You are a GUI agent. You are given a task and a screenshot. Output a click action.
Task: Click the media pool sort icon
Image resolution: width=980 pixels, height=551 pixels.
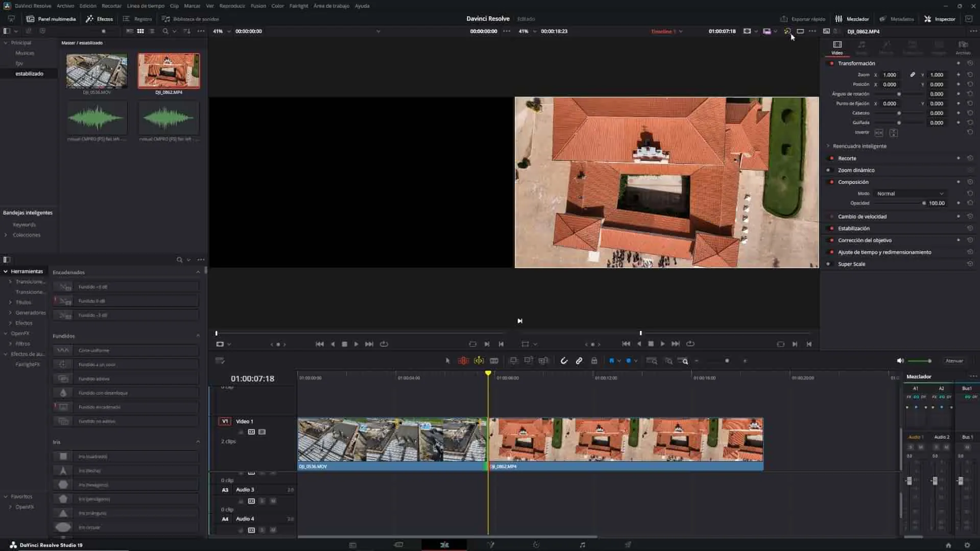pyautogui.click(x=187, y=31)
